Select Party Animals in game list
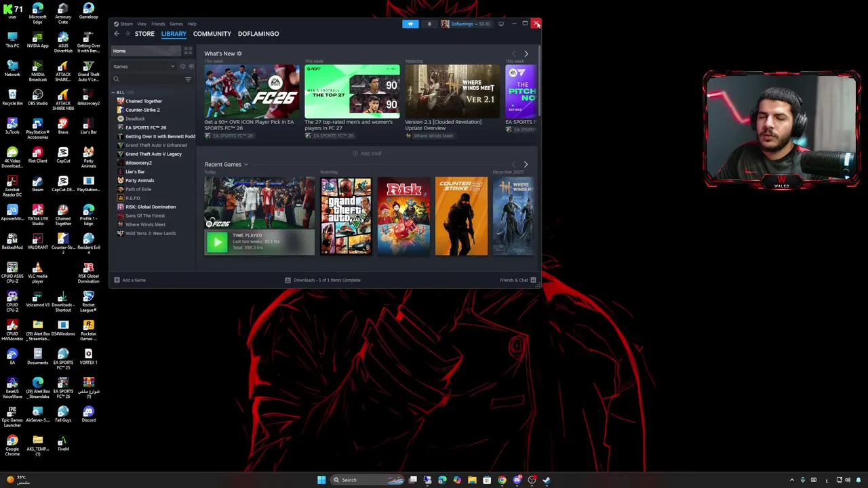 (140, 180)
